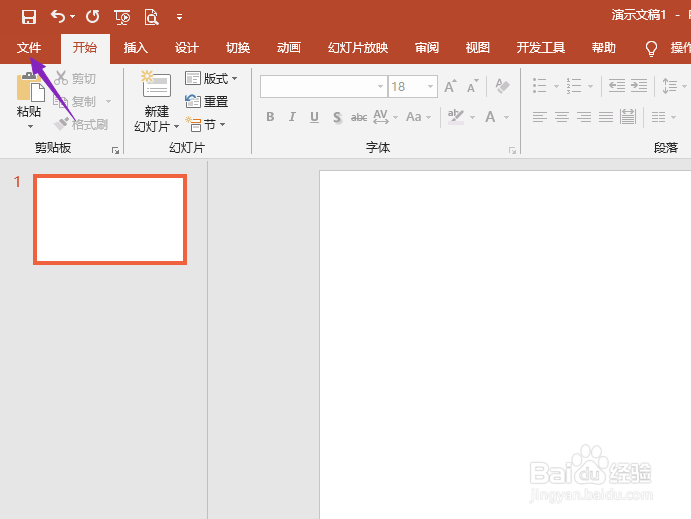Click the Distributed alignment icon

click(x=628, y=117)
